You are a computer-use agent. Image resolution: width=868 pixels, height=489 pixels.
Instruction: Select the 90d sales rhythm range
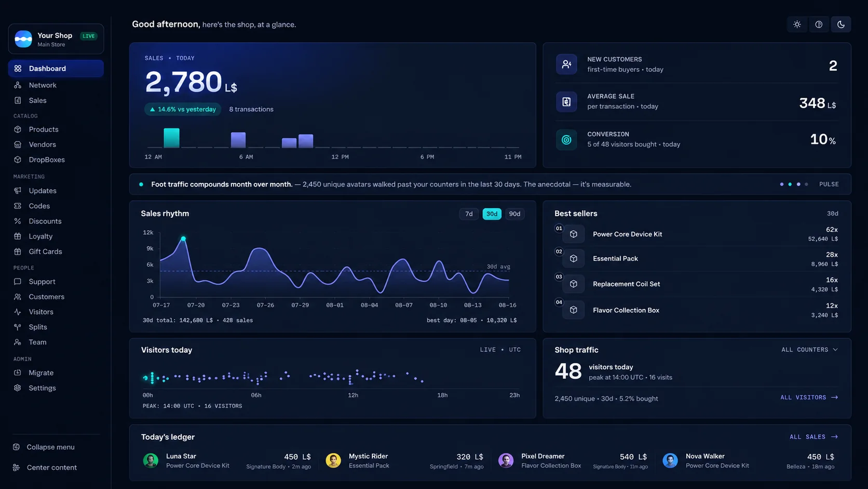(514, 214)
